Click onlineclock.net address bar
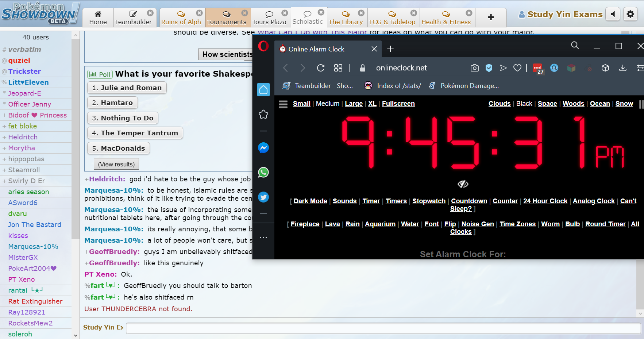 401,68
